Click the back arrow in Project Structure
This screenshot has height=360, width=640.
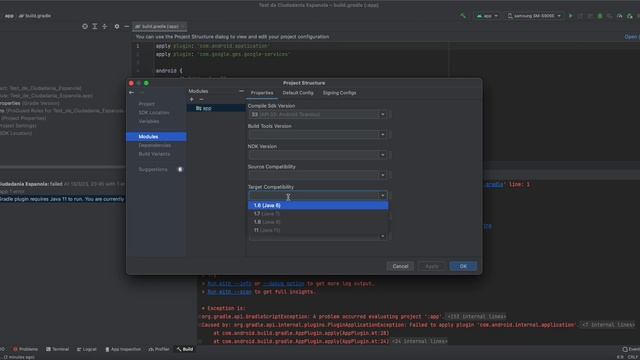(x=131, y=93)
